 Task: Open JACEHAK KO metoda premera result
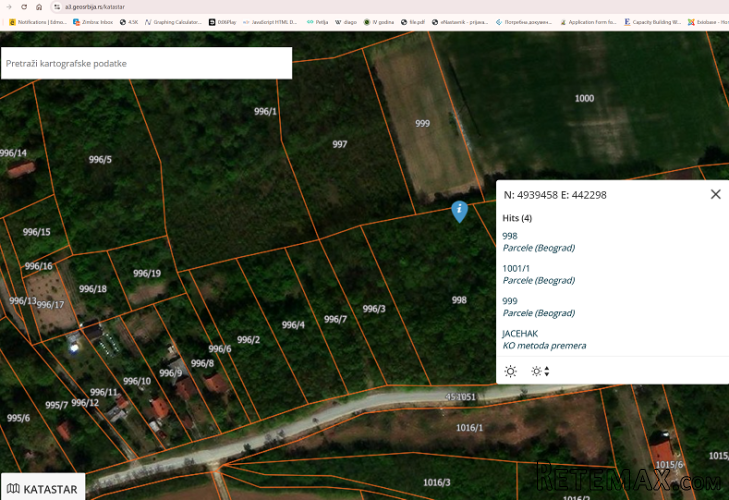pos(544,340)
